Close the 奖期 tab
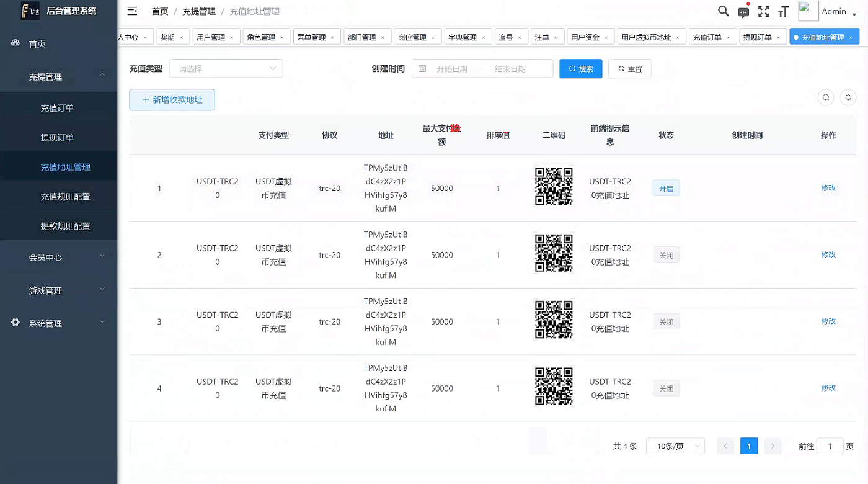868x484 pixels. pos(181,38)
